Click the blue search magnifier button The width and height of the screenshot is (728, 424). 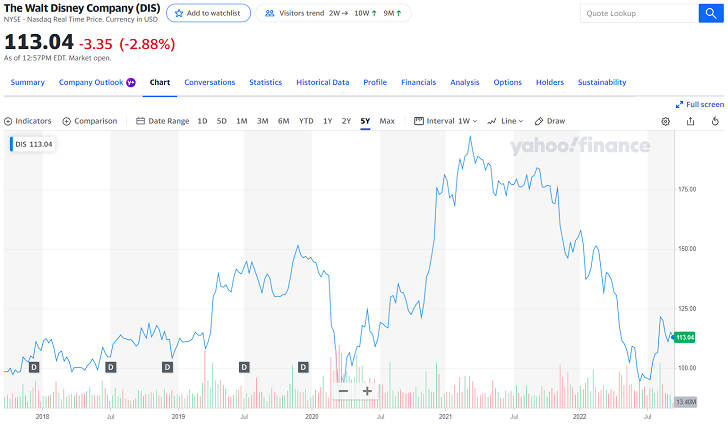coord(711,14)
